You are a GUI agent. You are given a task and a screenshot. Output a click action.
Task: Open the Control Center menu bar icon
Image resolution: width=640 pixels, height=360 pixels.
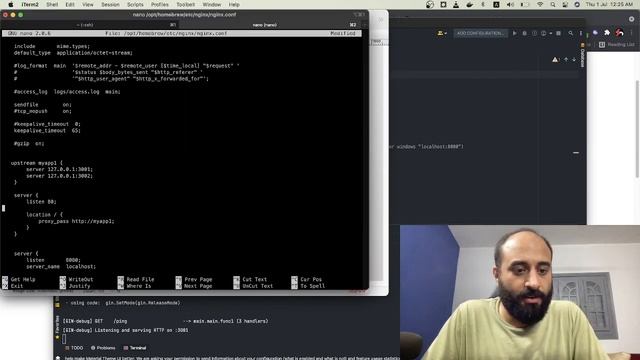[565, 4]
